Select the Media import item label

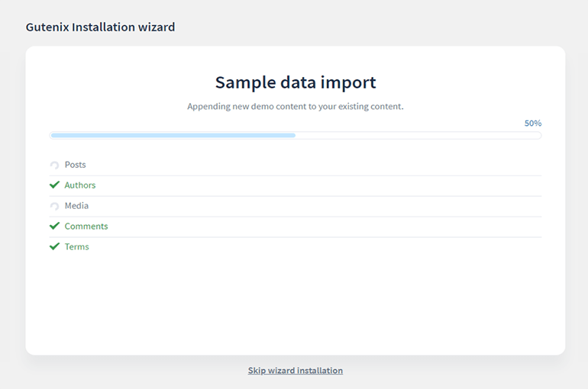(76, 206)
